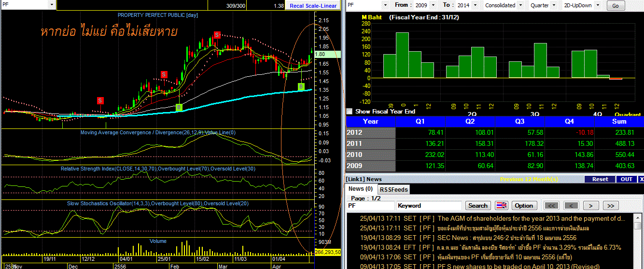Image resolution: width=644 pixels, height=269 pixels.
Task: Click the red S sell signal in December
Action: point(100,100)
